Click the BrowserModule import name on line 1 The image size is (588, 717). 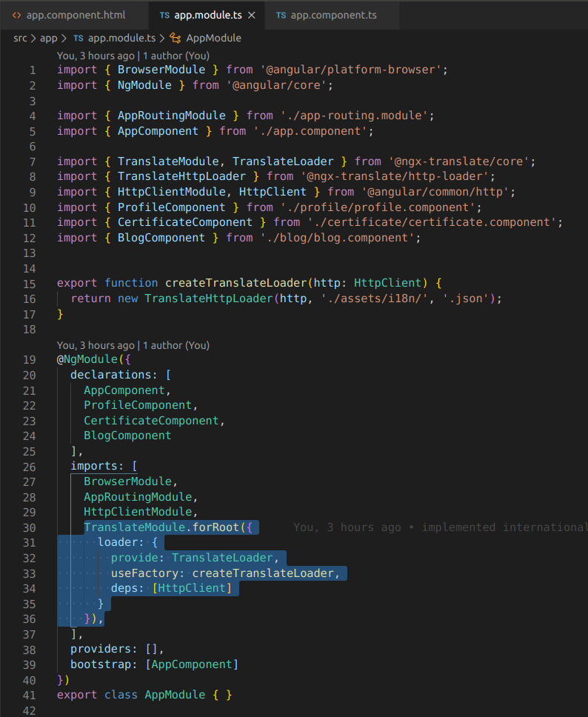161,70
